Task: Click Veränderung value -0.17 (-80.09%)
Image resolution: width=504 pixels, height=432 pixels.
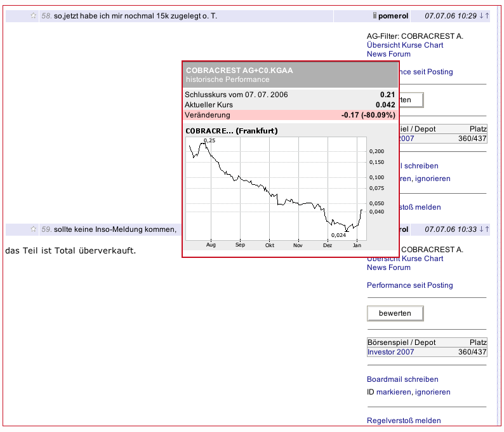Action: 368,115
